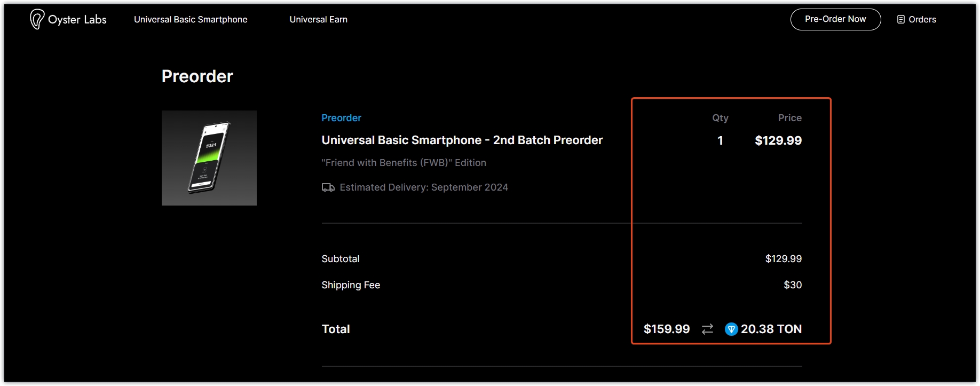Viewport: 980px width, 386px height.
Task: Click the blue TON coin icon
Action: [731, 329]
